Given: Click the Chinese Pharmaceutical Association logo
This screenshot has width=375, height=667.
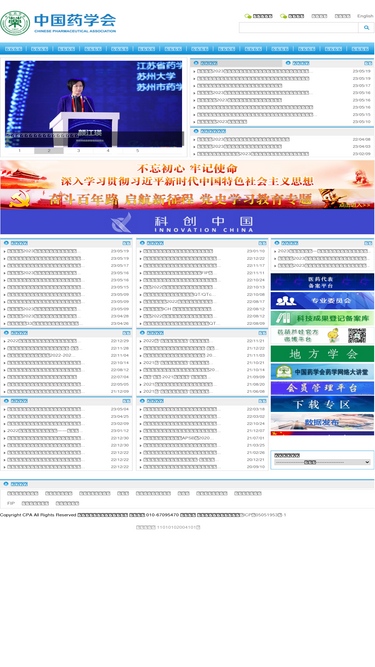Looking at the screenshot, I should (x=58, y=23).
